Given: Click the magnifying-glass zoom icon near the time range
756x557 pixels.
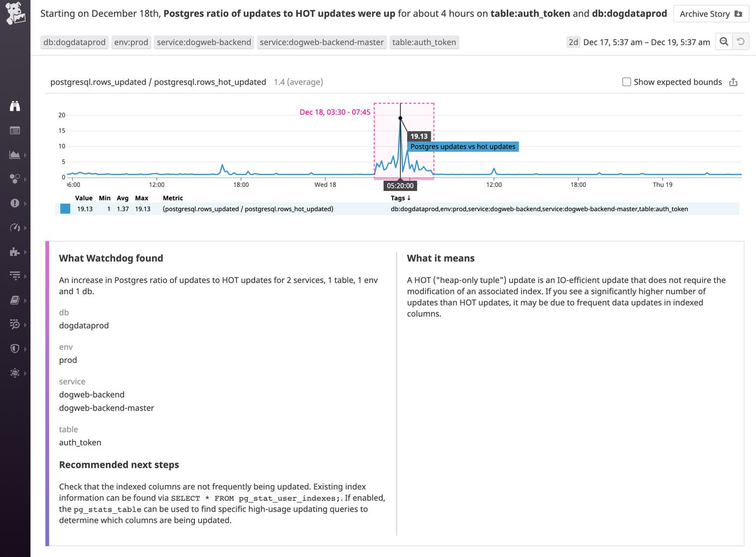Looking at the screenshot, I should coord(724,41).
